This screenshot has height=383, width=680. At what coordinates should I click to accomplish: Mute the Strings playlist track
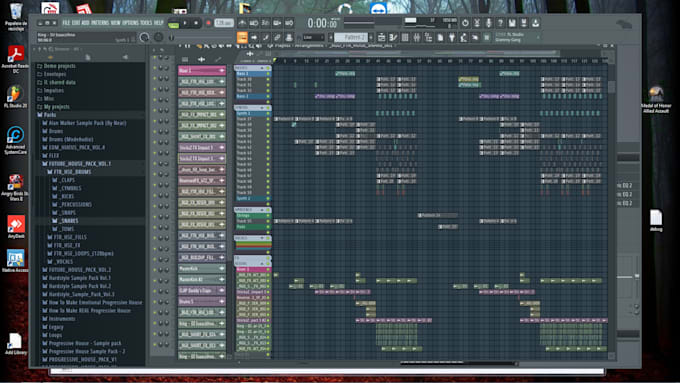click(x=268, y=215)
